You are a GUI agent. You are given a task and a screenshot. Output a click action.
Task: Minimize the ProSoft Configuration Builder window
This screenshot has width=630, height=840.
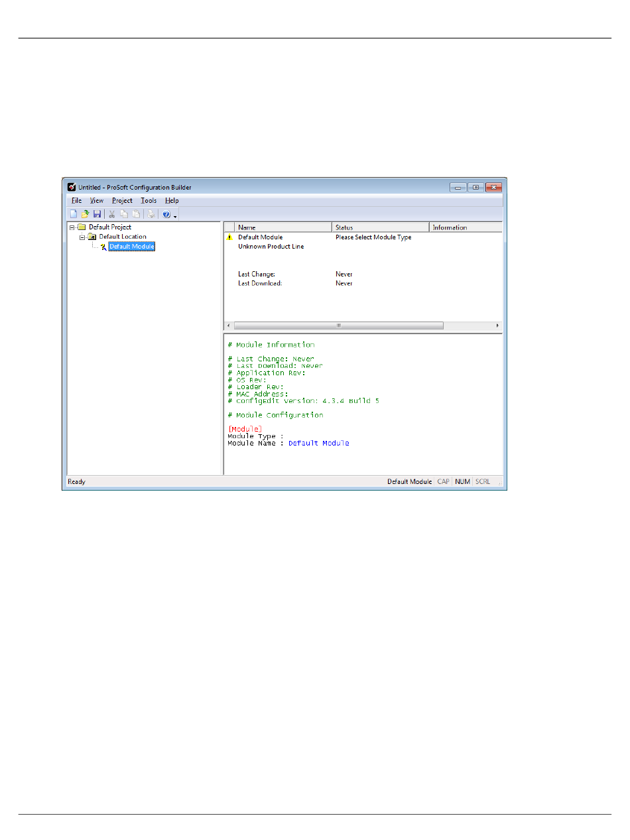click(458, 187)
